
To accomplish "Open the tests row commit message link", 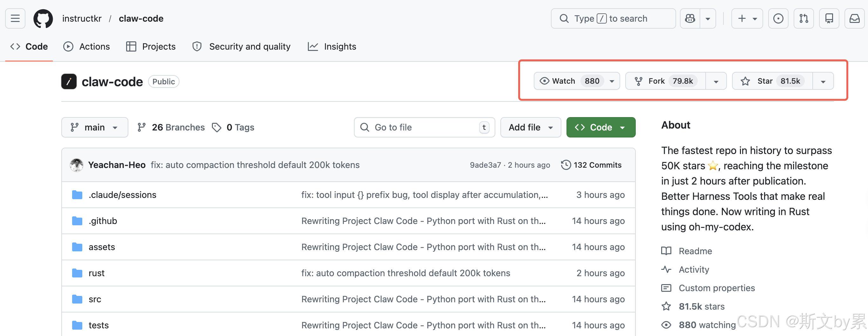I will pyautogui.click(x=424, y=325).
